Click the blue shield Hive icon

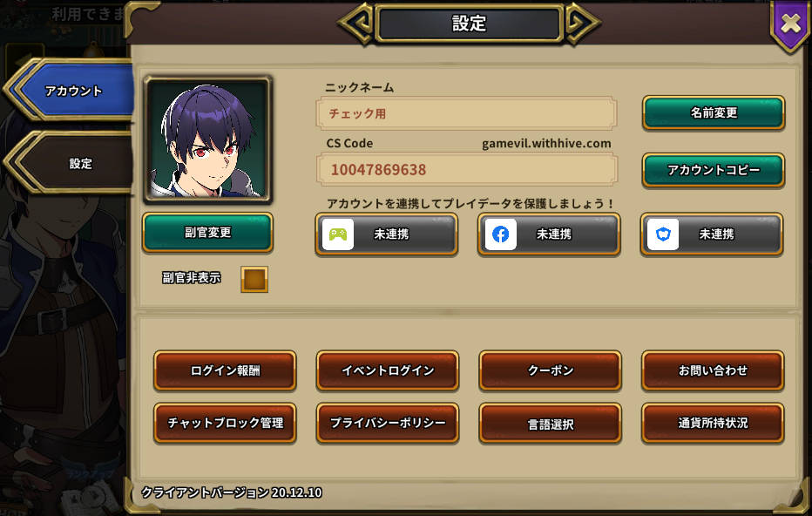tap(663, 234)
